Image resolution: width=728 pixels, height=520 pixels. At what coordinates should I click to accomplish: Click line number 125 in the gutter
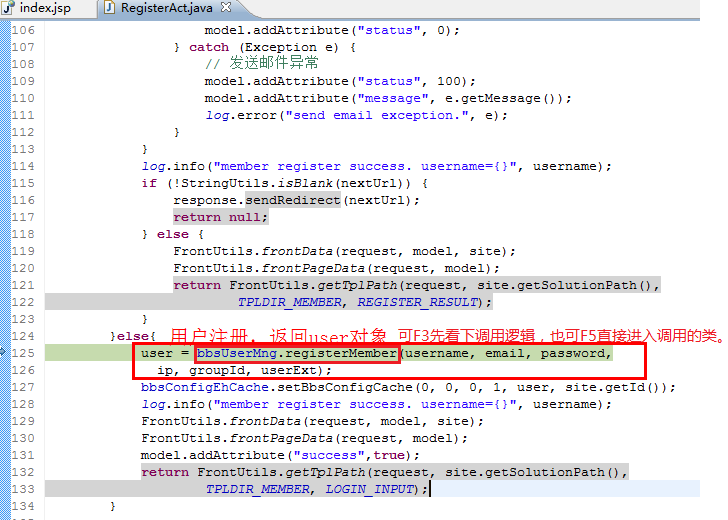tap(23, 353)
